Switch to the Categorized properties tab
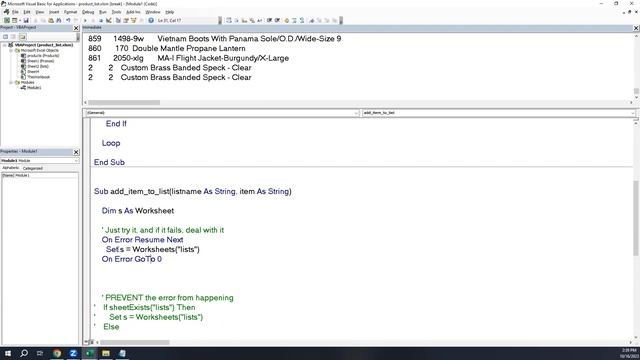 [x=33, y=168]
